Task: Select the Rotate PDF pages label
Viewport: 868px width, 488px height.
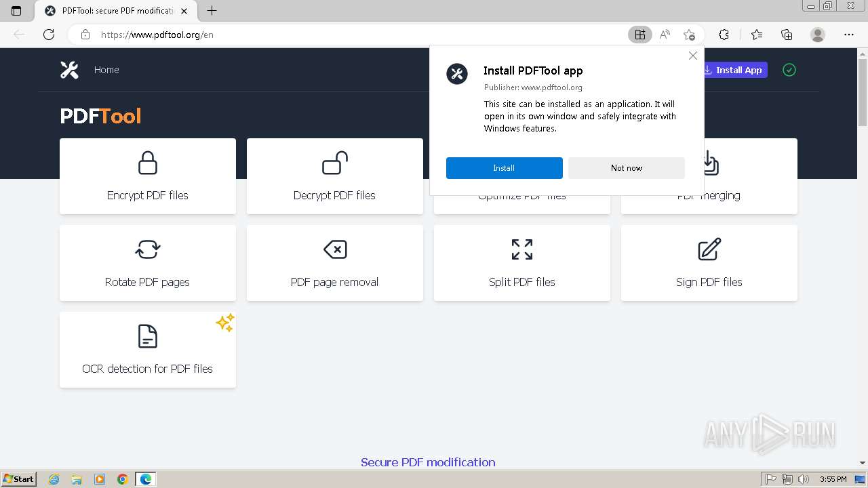Action: [x=147, y=282]
